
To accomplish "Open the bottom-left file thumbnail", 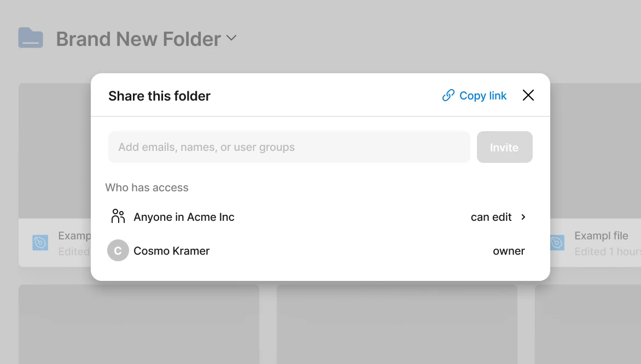I will [x=138, y=324].
